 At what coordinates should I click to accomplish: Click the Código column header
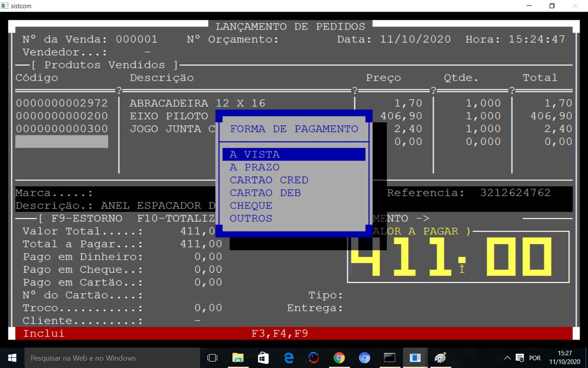click(x=37, y=78)
